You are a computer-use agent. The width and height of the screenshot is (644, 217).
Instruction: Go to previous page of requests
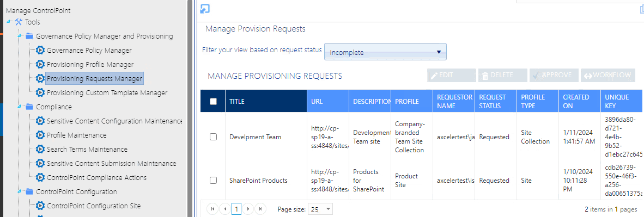coord(224,209)
